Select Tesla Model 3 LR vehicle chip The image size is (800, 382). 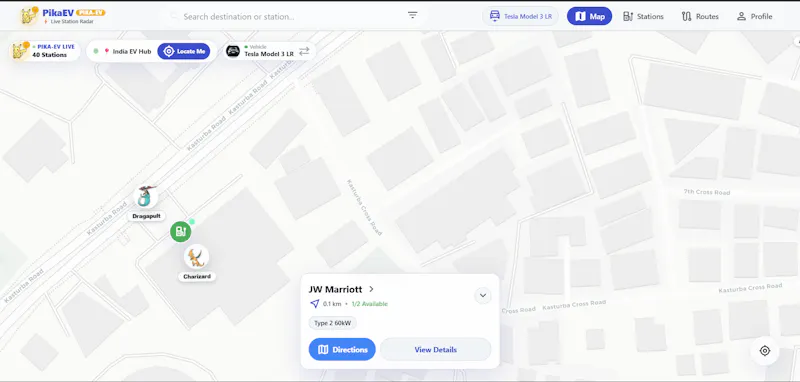520,16
